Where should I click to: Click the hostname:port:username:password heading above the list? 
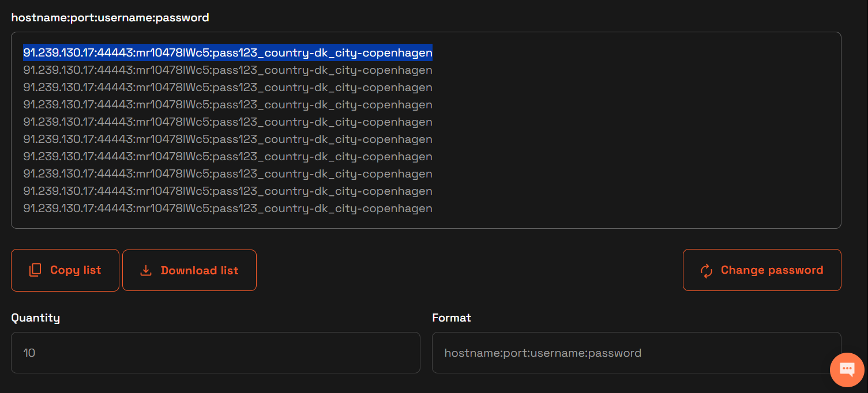tap(110, 18)
